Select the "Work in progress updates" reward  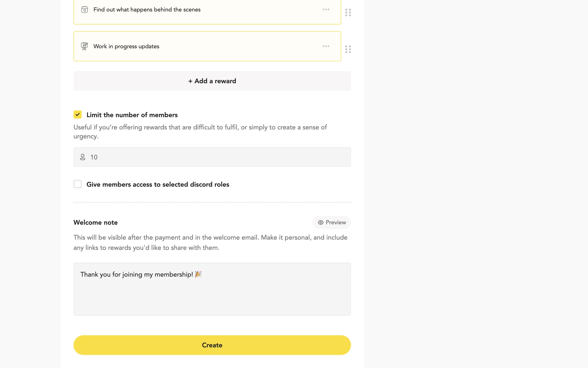[126, 46]
